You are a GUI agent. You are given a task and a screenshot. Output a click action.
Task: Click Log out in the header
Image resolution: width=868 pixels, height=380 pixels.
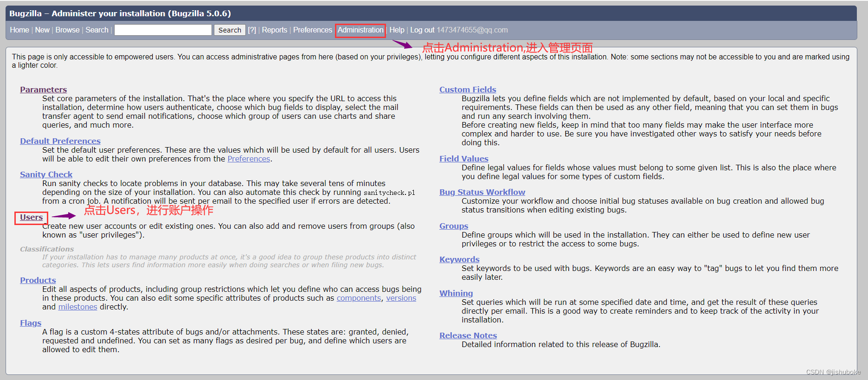coord(422,30)
